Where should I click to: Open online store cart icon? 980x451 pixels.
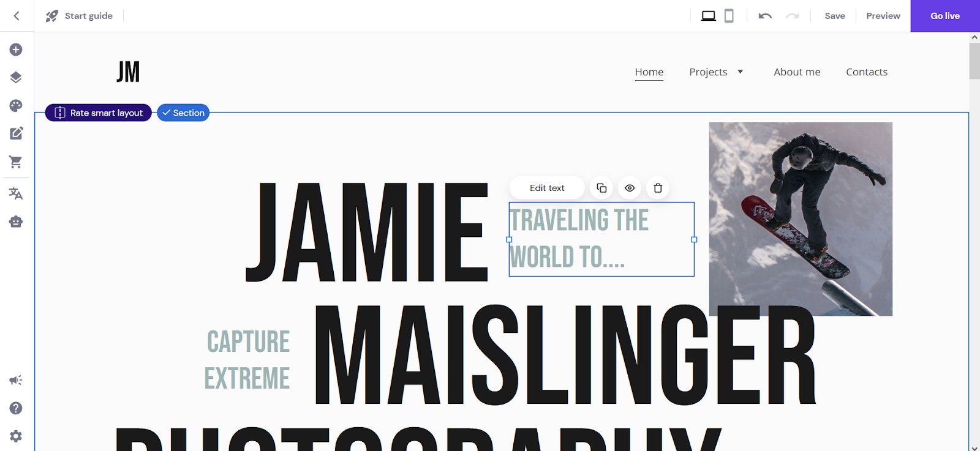tap(16, 162)
